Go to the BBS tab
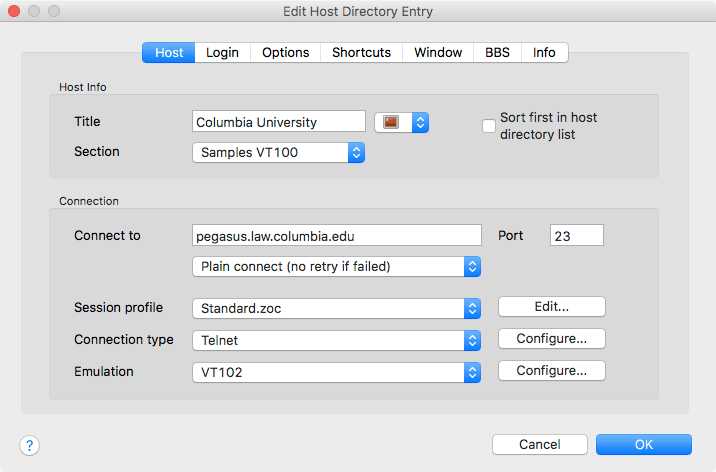The height and width of the screenshot is (472, 716). (497, 52)
